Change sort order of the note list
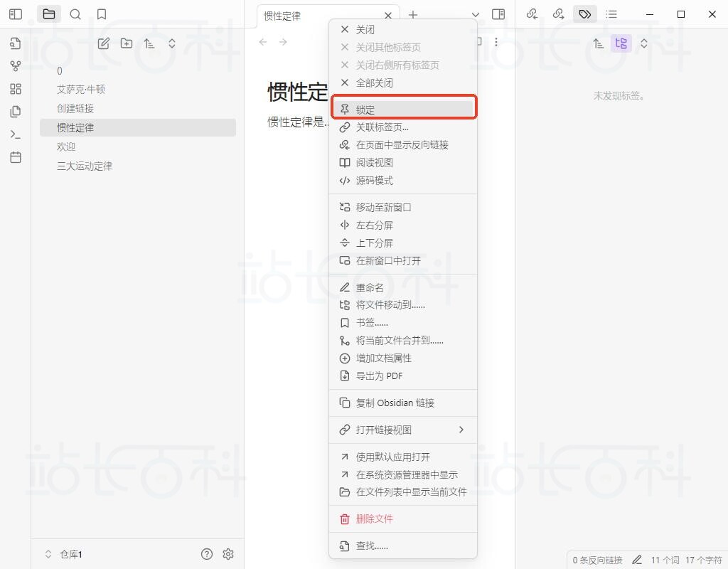Screen dimensions: 728x569 click(149, 43)
